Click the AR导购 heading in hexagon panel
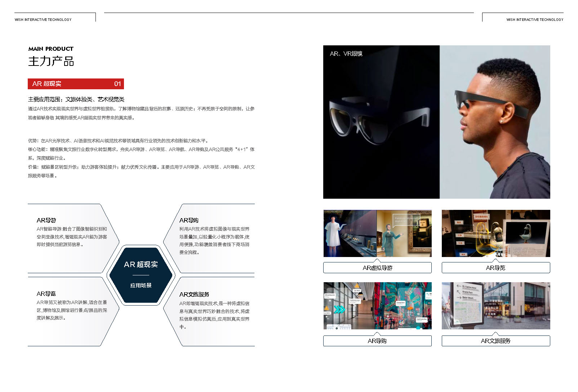Viewport: 578px width, 392px height. pyautogui.click(x=189, y=220)
